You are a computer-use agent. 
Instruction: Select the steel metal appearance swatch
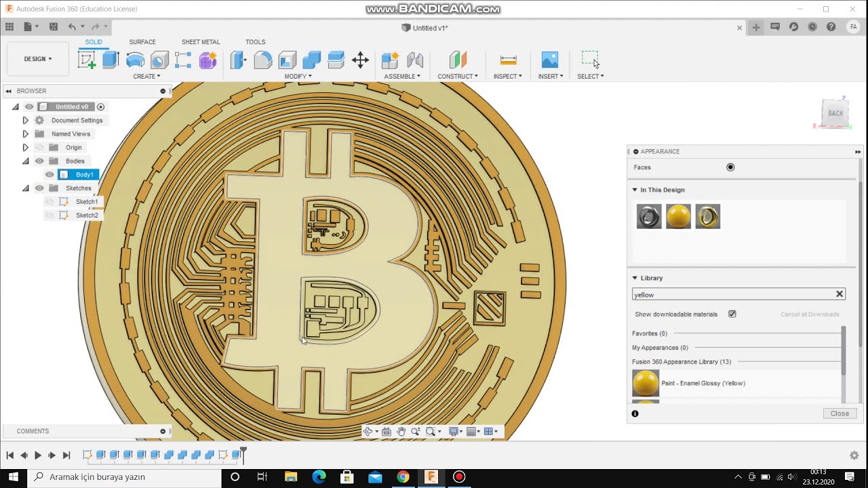[649, 216]
